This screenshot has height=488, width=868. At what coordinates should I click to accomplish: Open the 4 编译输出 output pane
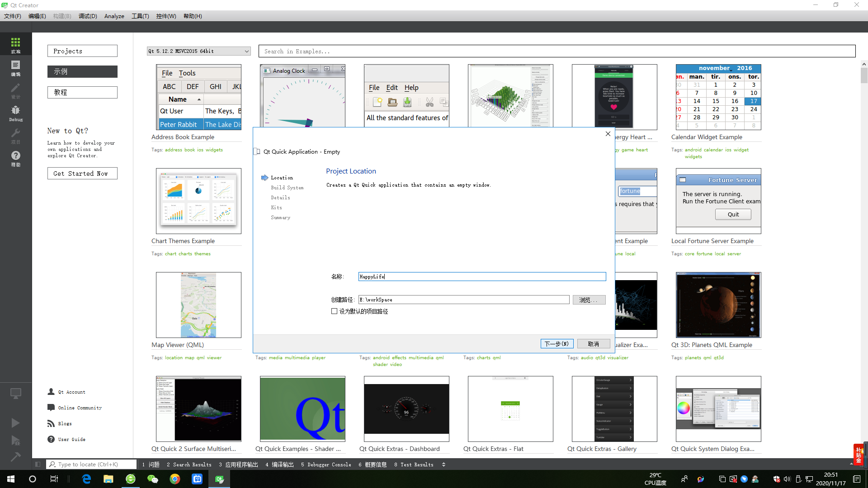coord(279,465)
